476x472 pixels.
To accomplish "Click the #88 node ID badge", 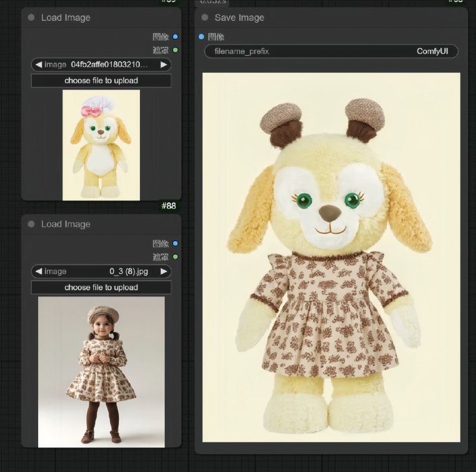I will 168,206.
